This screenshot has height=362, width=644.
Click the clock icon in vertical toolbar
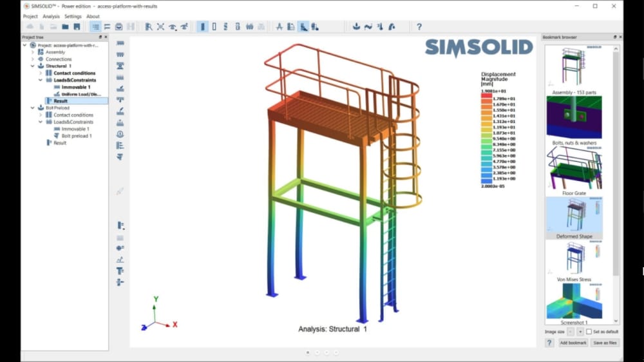click(x=120, y=134)
